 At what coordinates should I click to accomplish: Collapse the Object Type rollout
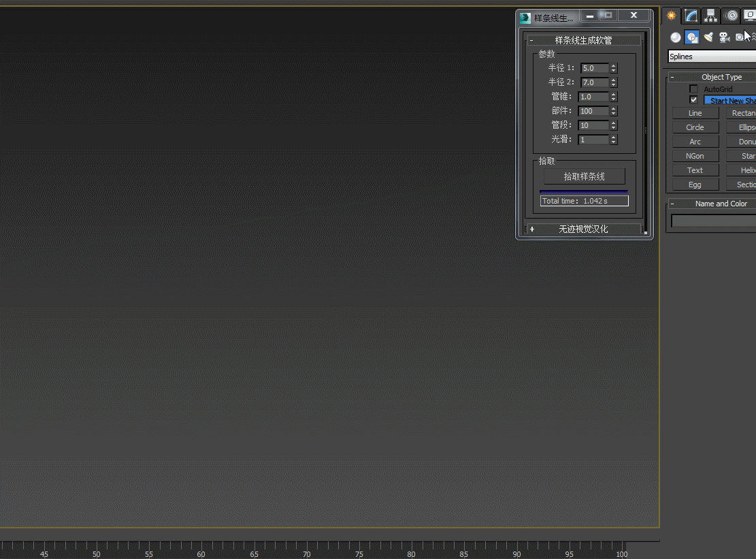pyautogui.click(x=672, y=77)
